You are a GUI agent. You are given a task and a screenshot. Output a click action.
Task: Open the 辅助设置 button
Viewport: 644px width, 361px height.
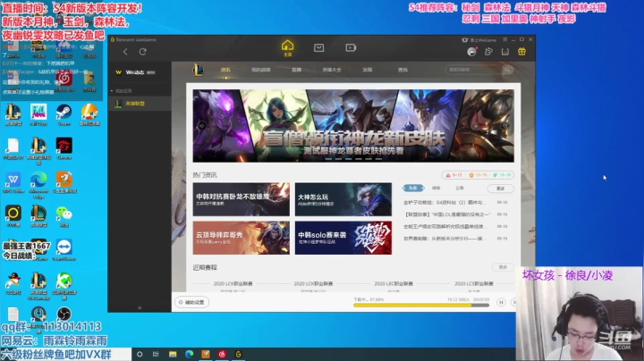(x=191, y=302)
